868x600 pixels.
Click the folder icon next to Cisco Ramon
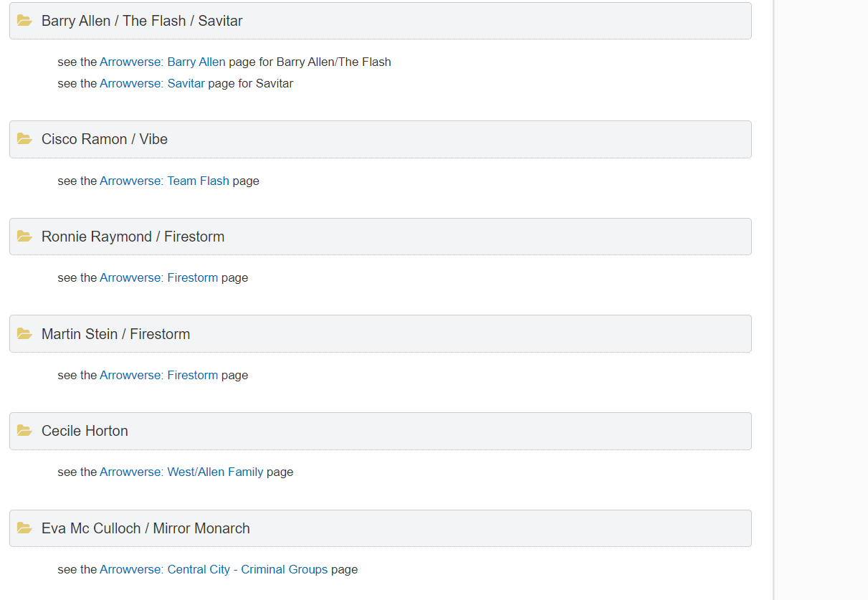coord(25,139)
